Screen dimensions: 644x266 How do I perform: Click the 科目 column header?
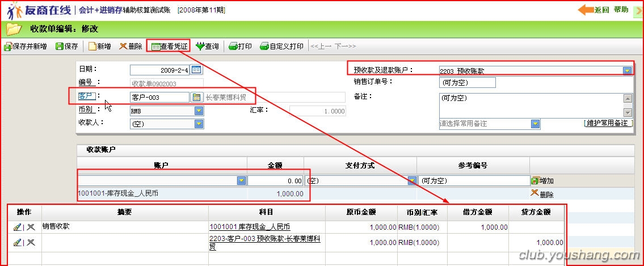coord(267,212)
